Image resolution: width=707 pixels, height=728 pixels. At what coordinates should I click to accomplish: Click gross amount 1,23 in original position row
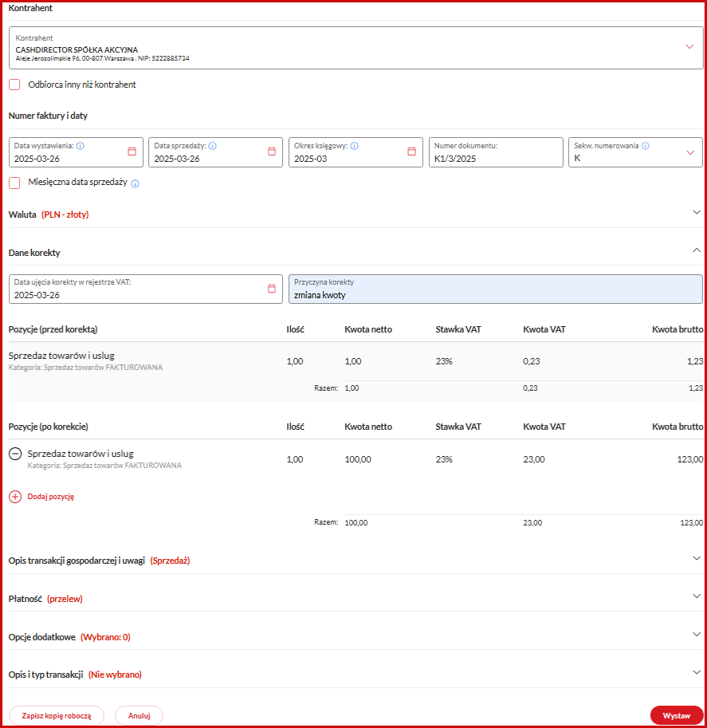tap(695, 361)
